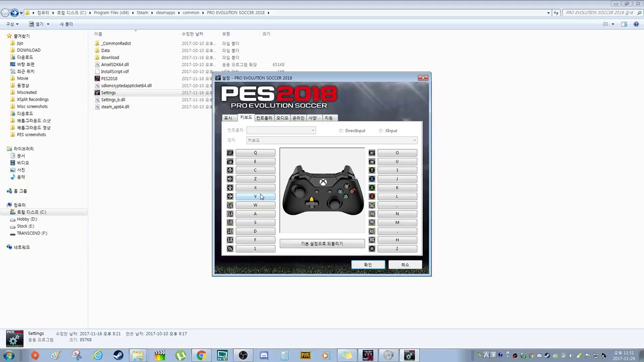
Task: Open PES screenshots in the sidebar
Action: point(31,135)
